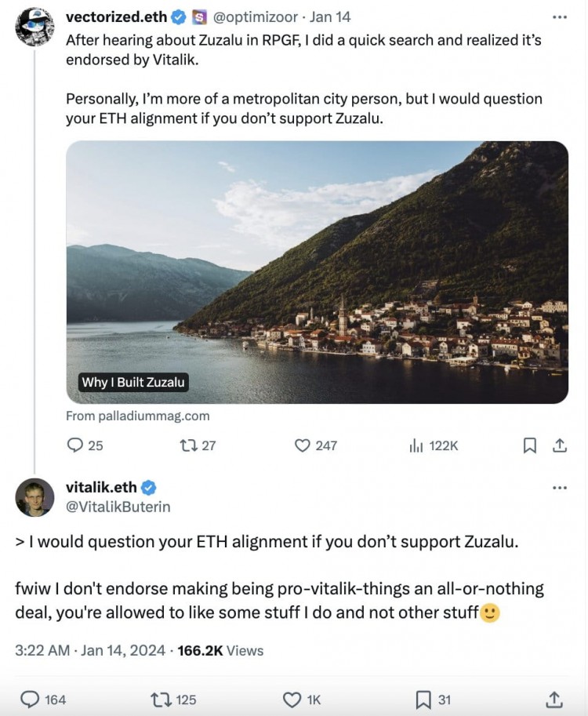The height and width of the screenshot is (716, 588).
Task: Open the @VitalikButerin handle link
Action: pos(118,507)
